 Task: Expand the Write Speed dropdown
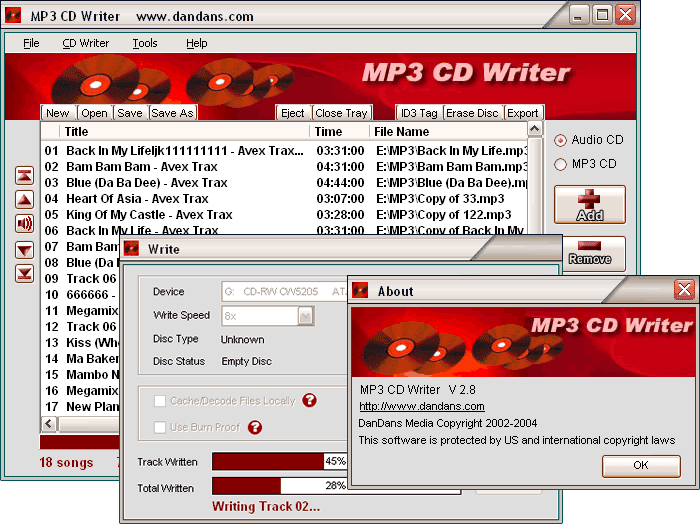click(306, 316)
